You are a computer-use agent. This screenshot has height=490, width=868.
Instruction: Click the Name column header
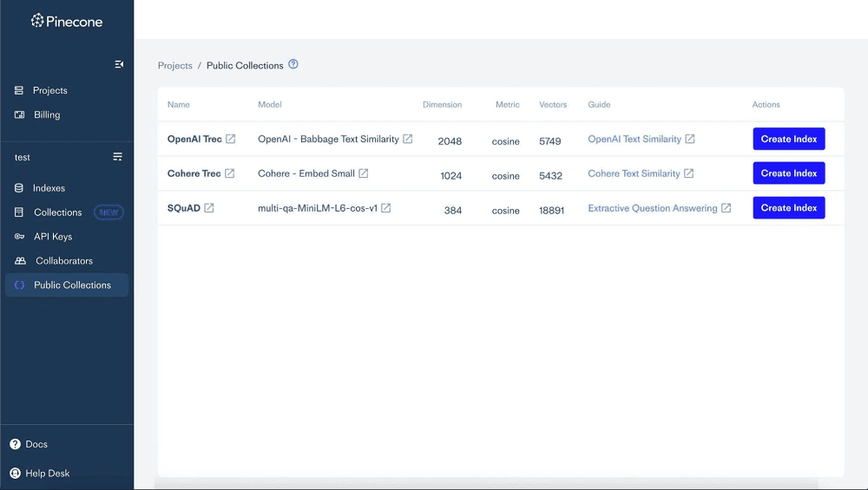point(178,105)
